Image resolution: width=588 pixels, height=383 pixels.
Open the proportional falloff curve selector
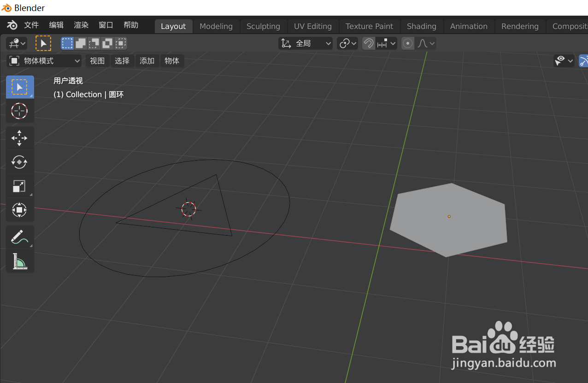[x=425, y=43]
